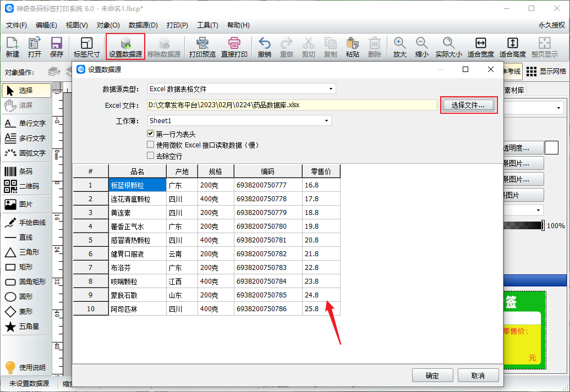This screenshot has height=392, width=570.
Task: Click the 新建 (New) toolbar icon
Action: (12, 47)
